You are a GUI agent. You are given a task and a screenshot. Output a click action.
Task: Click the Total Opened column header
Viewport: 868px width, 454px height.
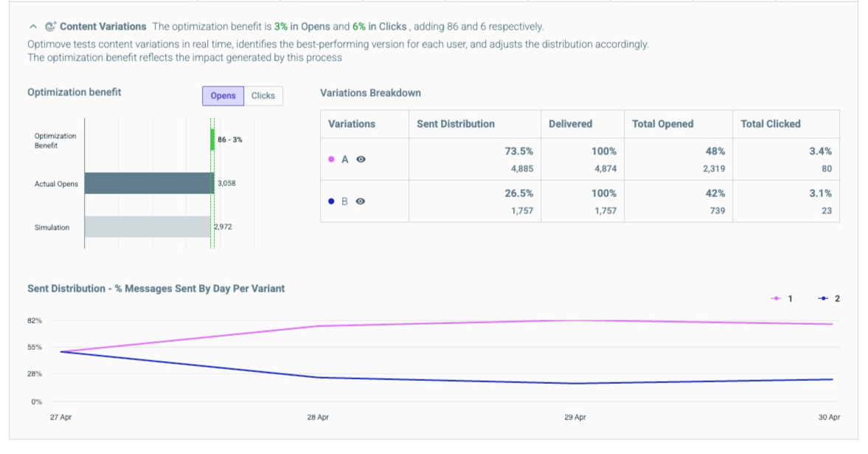663,124
